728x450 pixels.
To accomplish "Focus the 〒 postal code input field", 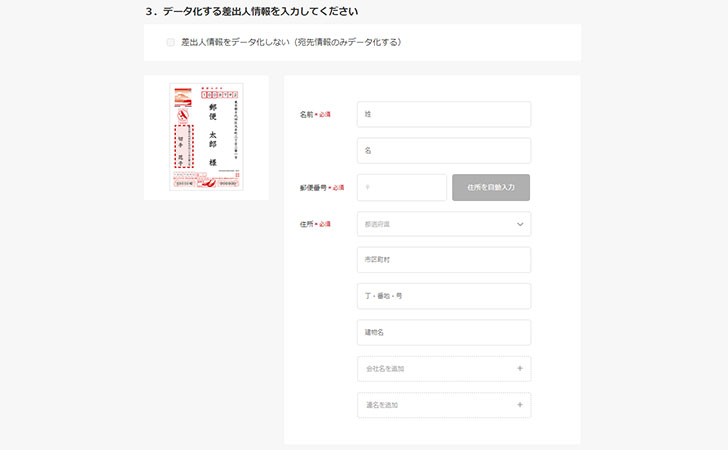I will coord(402,188).
